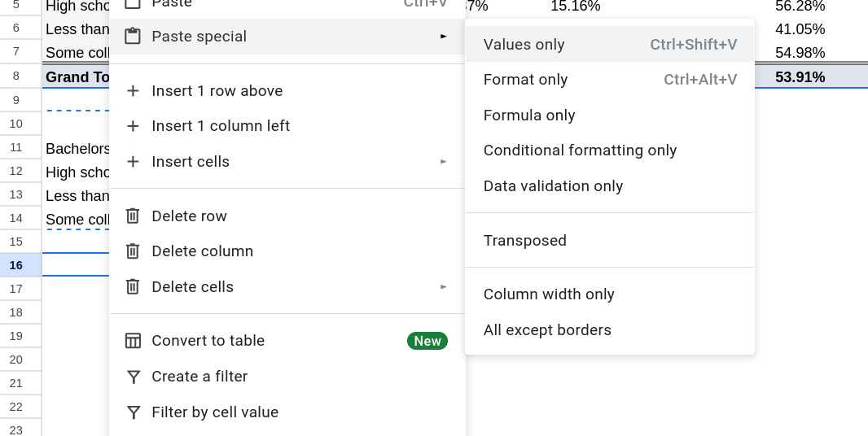868x436 pixels.
Task: Expand the Delete cells submenu arrow
Action: (444, 287)
